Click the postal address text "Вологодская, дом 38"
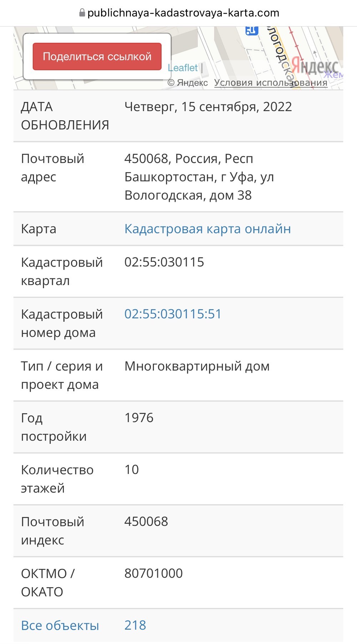Image resolution: width=357 pixels, height=644 pixels. click(x=188, y=195)
